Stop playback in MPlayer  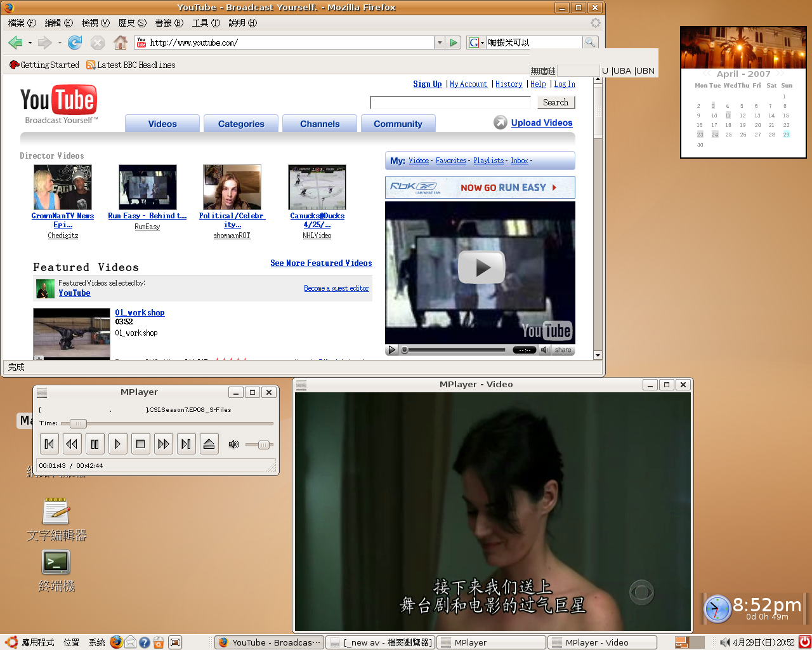tap(141, 444)
